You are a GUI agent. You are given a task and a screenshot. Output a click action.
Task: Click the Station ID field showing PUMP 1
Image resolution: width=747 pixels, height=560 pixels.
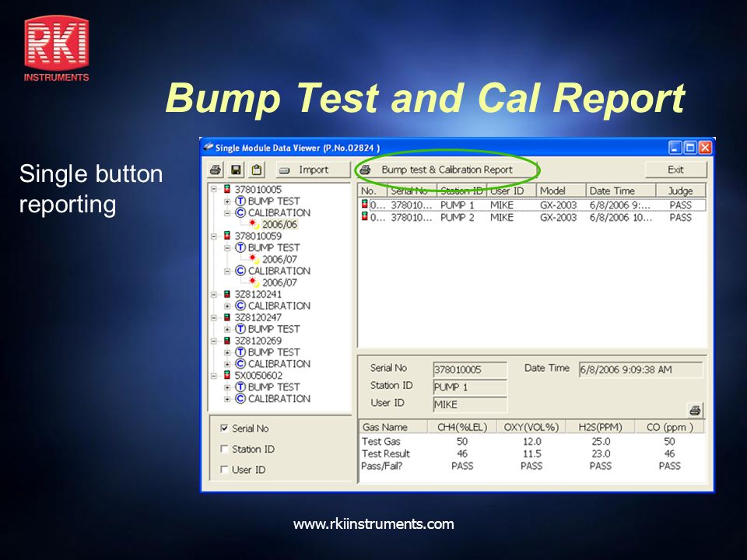coord(470,387)
